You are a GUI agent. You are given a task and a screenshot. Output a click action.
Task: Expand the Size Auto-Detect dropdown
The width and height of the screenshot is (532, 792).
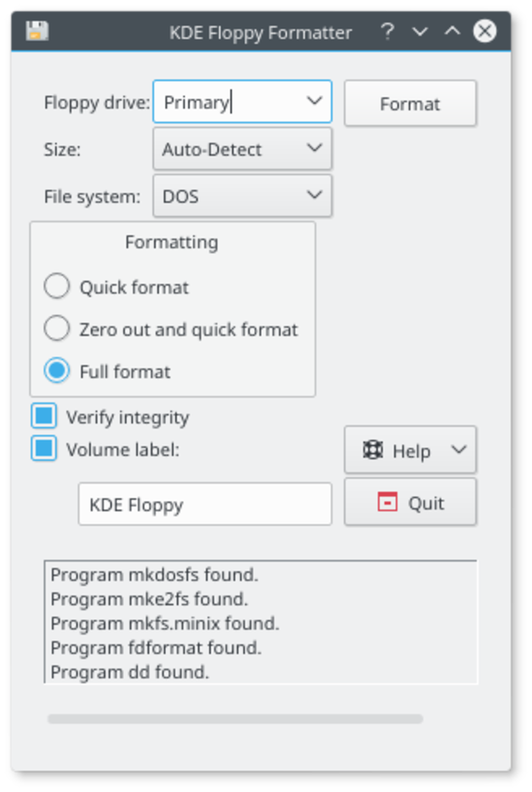point(314,148)
